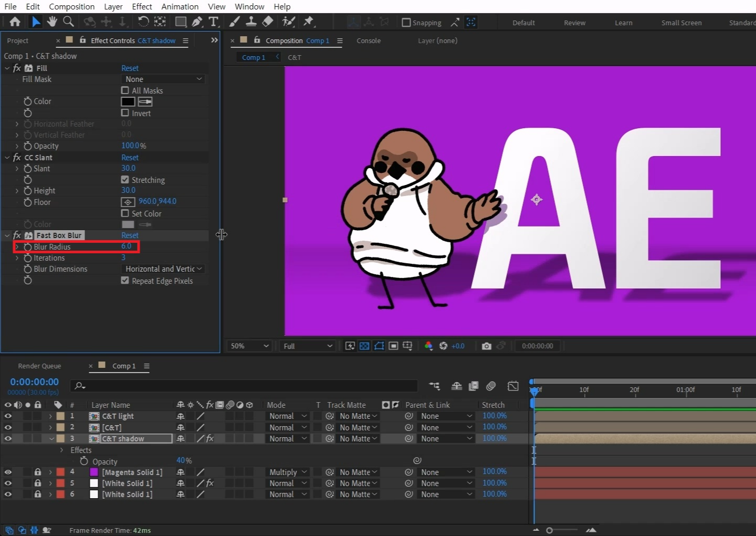Uncheck Repeat Edge Pixels checkbox
The height and width of the screenshot is (536, 756).
125,281
